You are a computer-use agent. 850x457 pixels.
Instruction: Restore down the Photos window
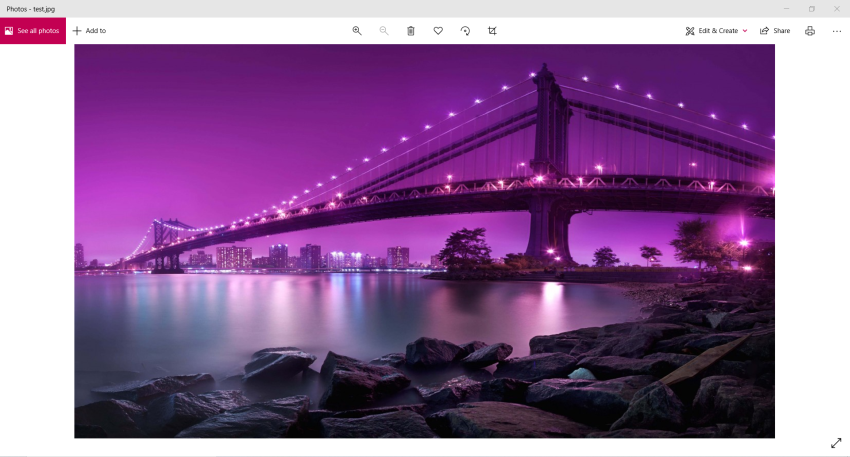pos(812,9)
